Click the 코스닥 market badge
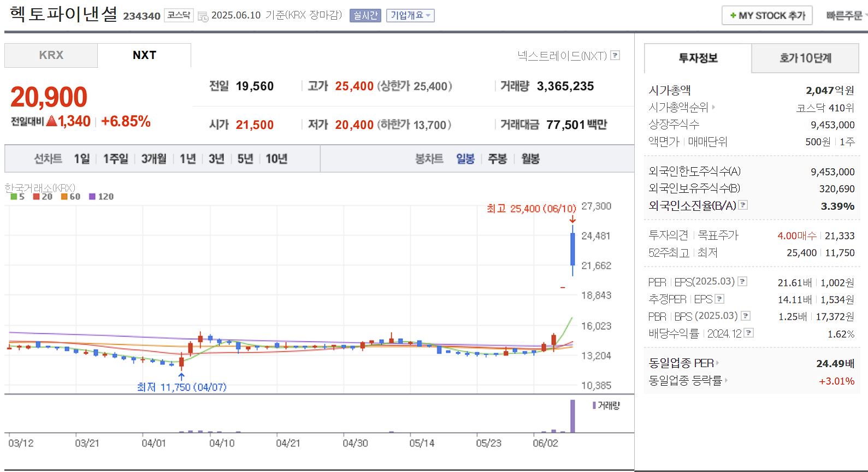This screenshot has width=868, height=472. point(179,15)
